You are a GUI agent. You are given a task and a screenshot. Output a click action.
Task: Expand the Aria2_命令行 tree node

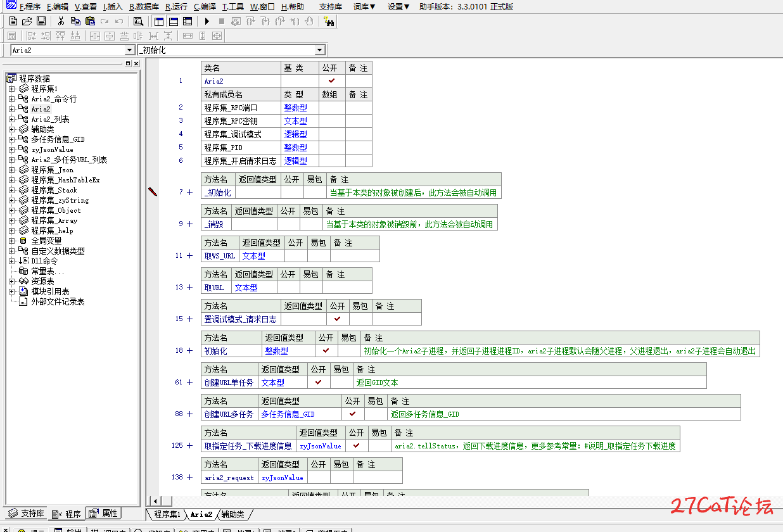pyautogui.click(x=11, y=99)
